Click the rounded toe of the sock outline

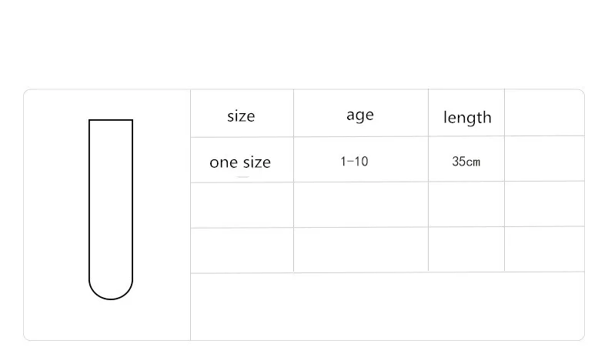point(111,289)
